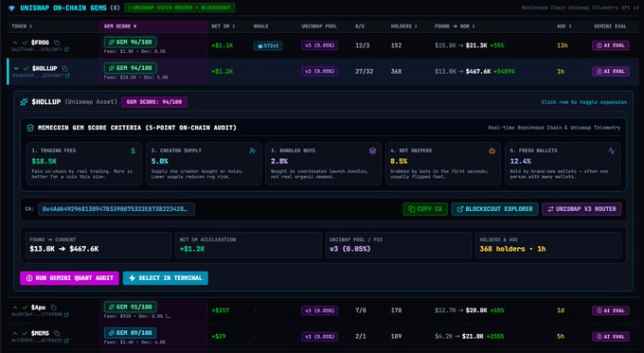
Task: Click the +3489% gain in $HOLLUP row
Action: tap(504, 71)
